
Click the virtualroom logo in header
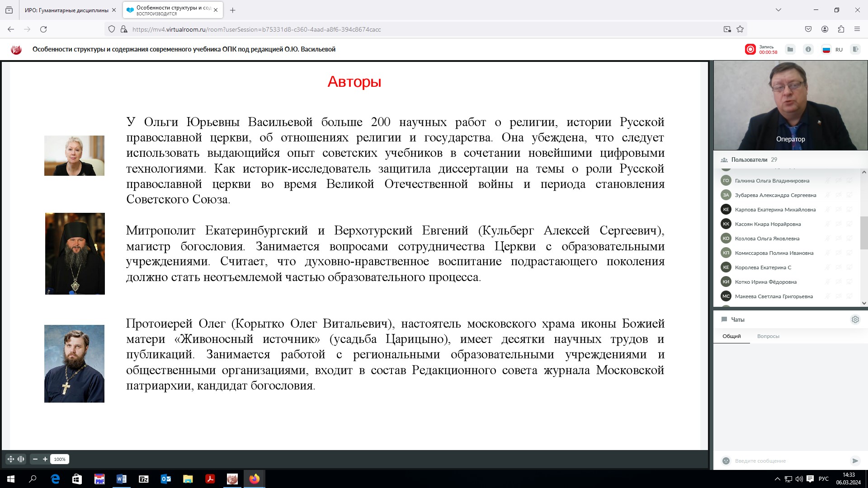[16, 50]
